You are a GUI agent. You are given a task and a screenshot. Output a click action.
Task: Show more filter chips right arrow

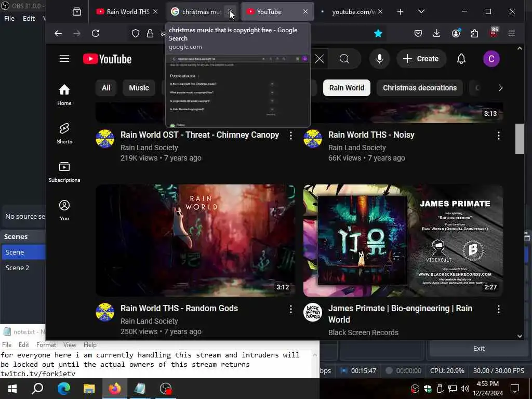coord(500,88)
